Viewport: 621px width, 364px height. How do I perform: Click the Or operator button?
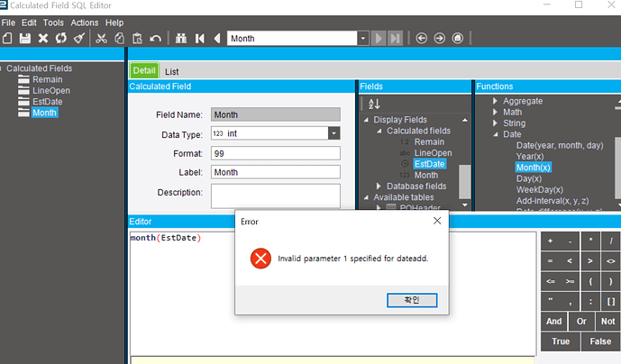581,322
